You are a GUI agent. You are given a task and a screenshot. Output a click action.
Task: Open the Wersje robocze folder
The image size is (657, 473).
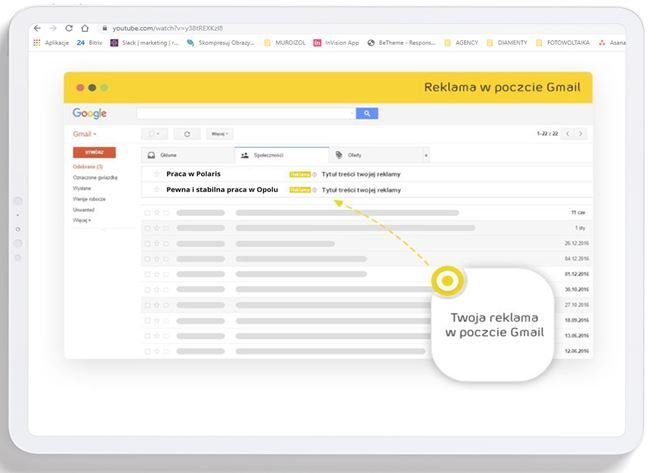pyautogui.click(x=89, y=199)
